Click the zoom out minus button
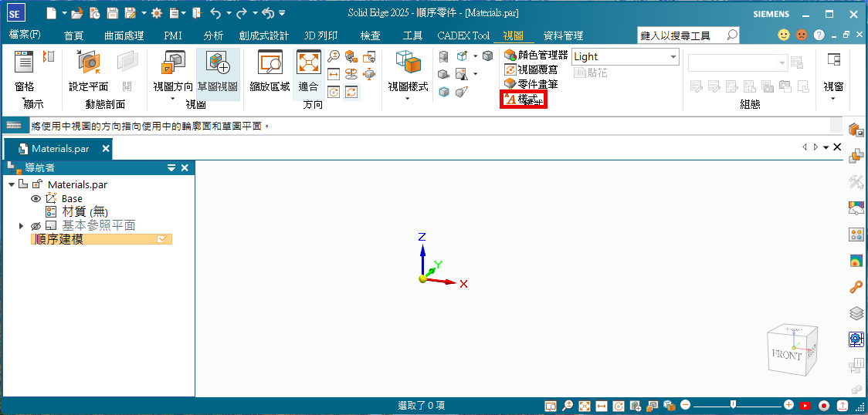Viewport: 868px width, 415px height. coord(685,405)
